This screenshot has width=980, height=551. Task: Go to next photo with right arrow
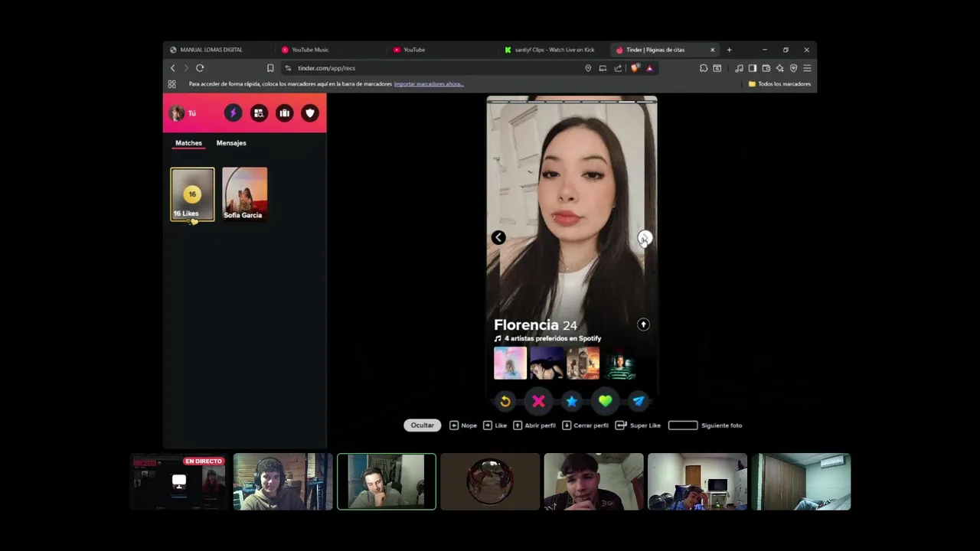(x=645, y=238)
